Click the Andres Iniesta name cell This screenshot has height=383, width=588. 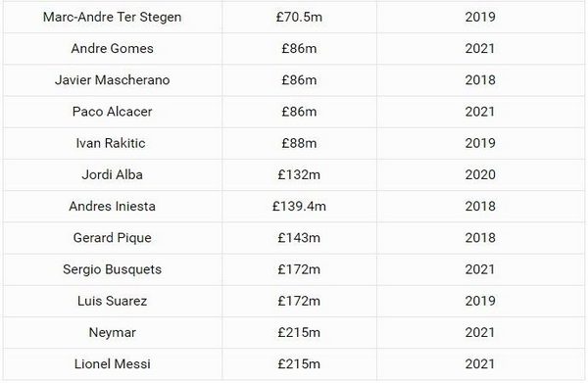112,206
